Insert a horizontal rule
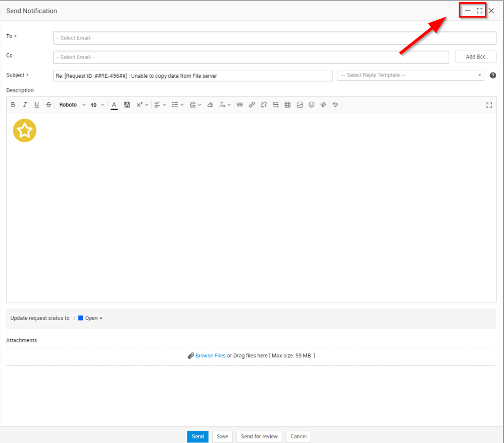The image size is (504, 443). point(275,104)
